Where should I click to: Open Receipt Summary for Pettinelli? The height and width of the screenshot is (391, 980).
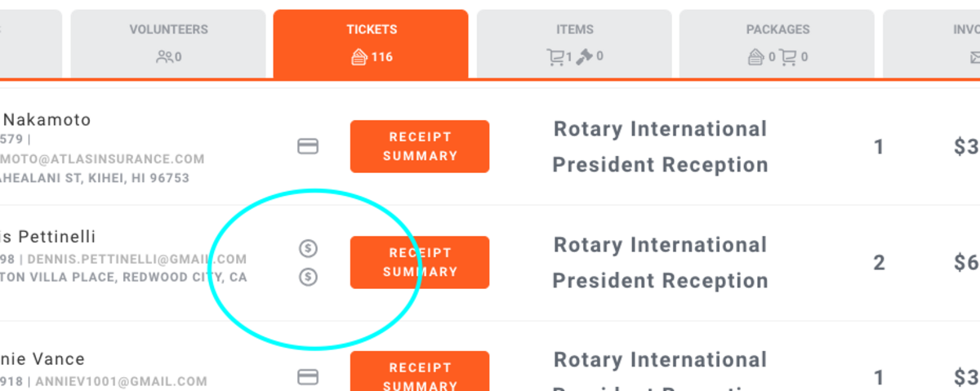click(420, 262)
